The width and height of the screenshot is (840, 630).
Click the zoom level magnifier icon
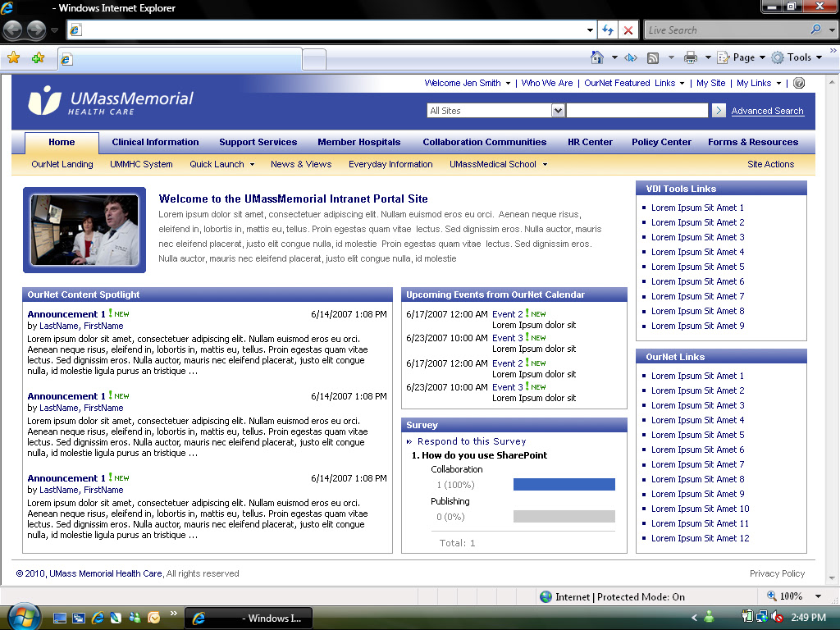click(771, 596)
